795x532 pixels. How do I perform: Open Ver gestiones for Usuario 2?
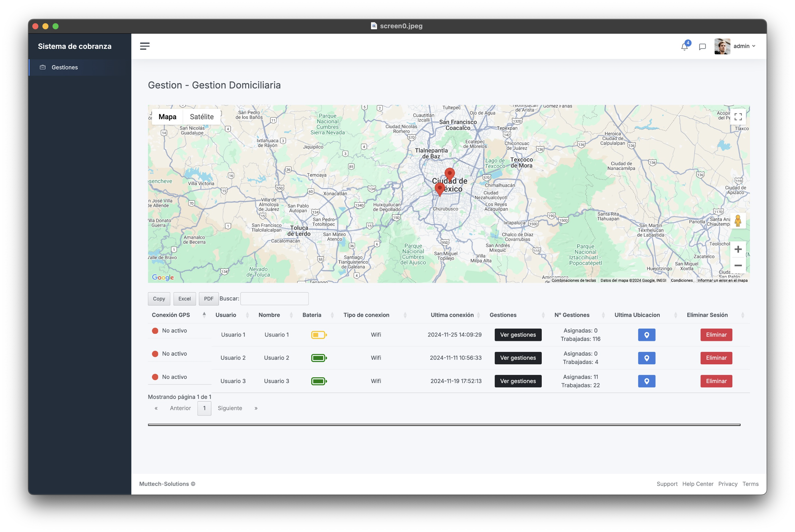[518, 358]
